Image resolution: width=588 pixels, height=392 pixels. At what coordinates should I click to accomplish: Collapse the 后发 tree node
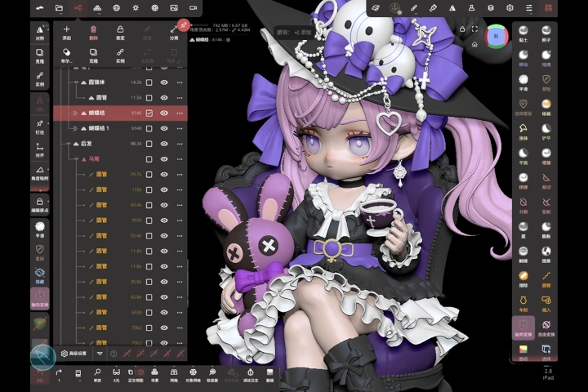tap(69, 144)
